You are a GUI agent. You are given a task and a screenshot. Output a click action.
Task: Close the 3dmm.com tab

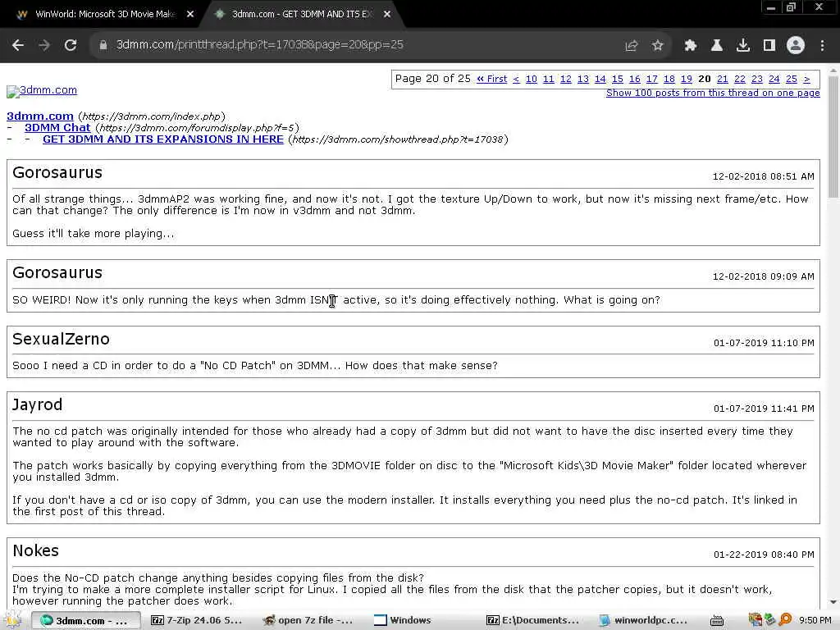(387, 15)
